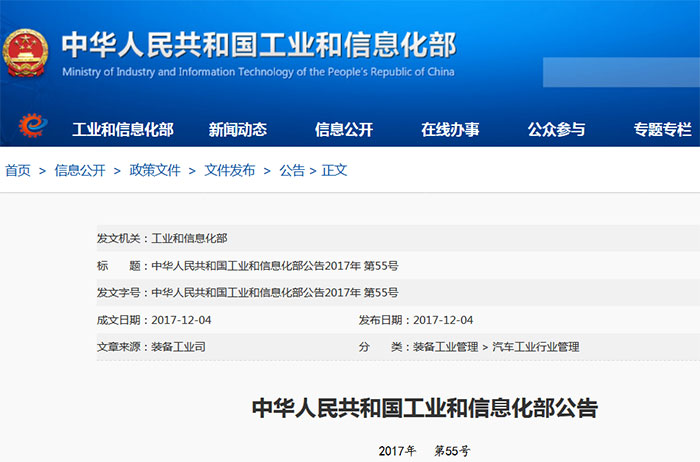Open the 公众参与 navigation tab

556,129
